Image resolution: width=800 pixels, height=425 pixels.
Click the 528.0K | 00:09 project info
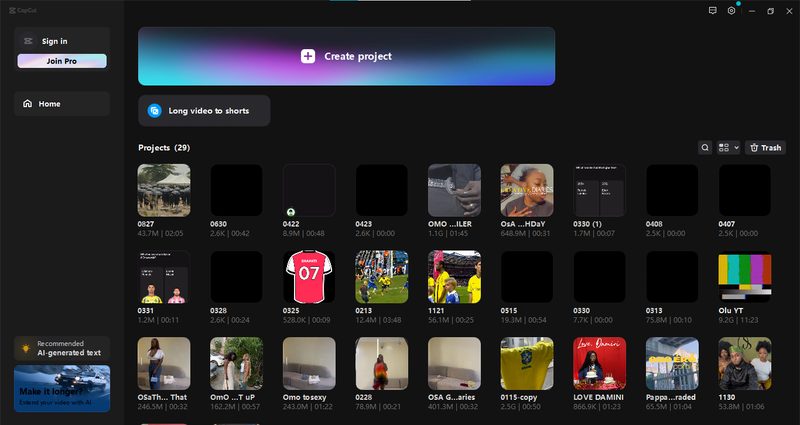(x=307, y=320)
